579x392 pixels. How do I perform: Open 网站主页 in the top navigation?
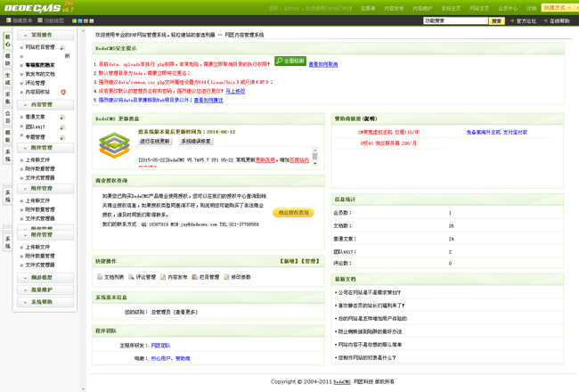click(x=479, y=8)
